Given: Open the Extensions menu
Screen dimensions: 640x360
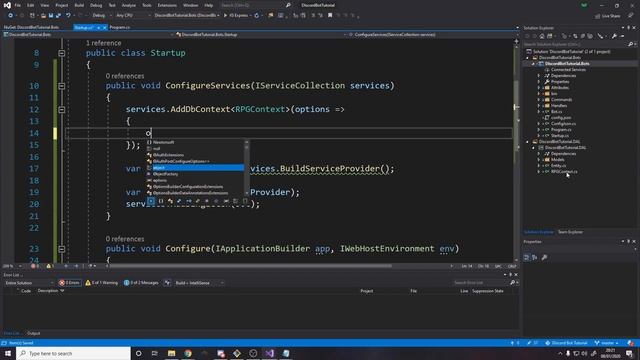Looking at the screenshot, I should (x=167, y=5).
